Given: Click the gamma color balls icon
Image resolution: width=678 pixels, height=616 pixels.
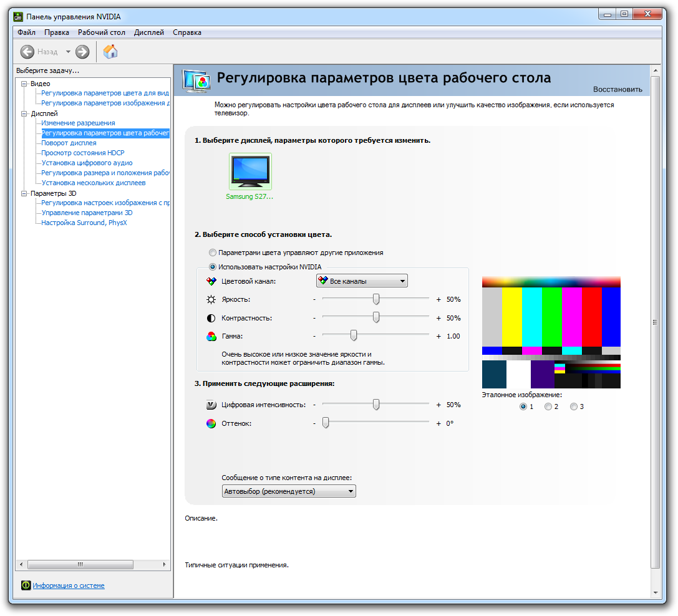Looking at the screenshot, I should coord(211,336).
